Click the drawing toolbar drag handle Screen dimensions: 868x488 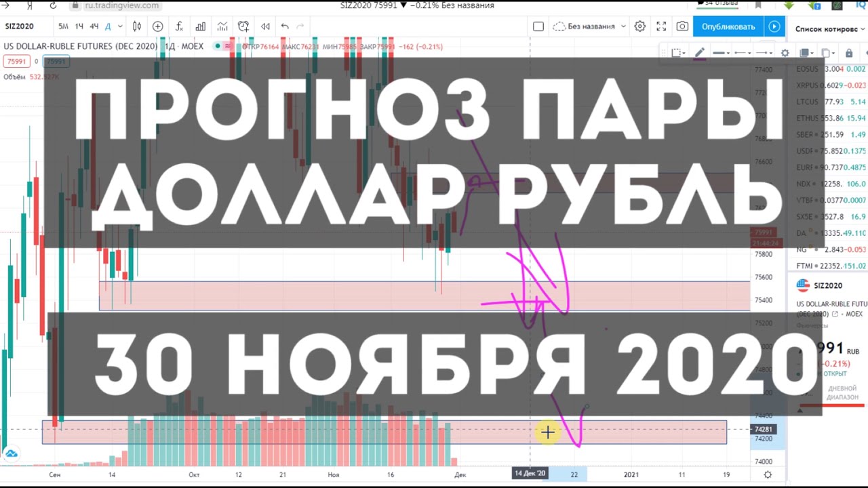663,53
